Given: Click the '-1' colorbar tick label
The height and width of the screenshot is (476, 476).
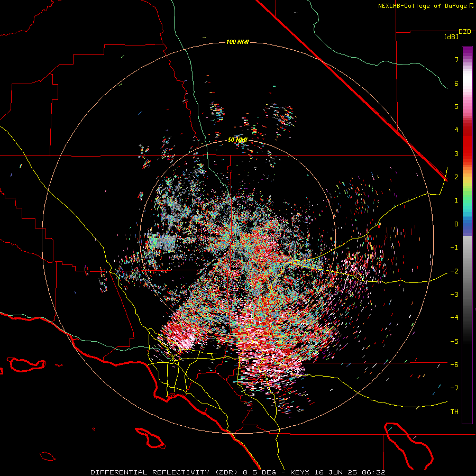Looking at the screenshot, I should [454, 248].
